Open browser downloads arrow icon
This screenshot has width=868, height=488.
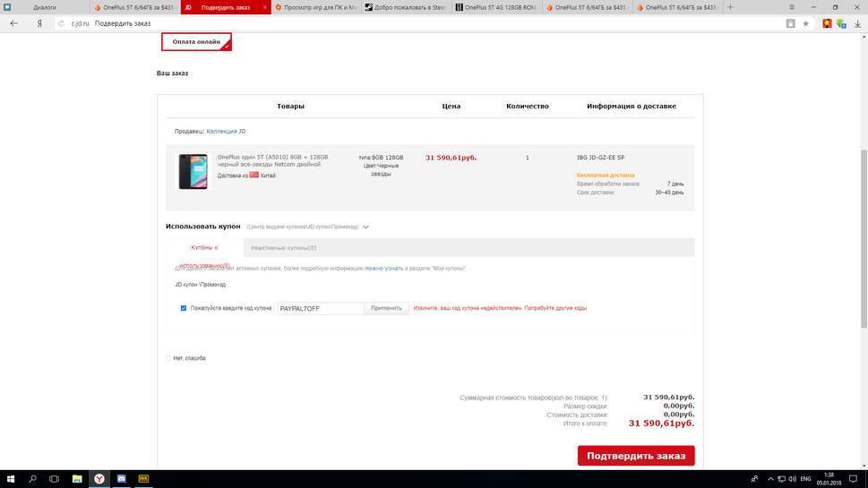coord(857,23)
